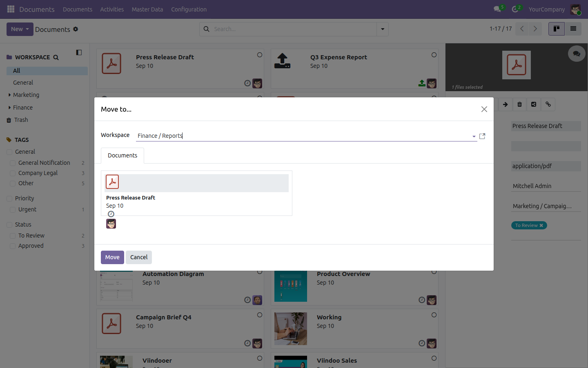Viewport: 588px width, 368px height.
Task: Click the move-to arrow icon in inspector
Action: (505, 104)
